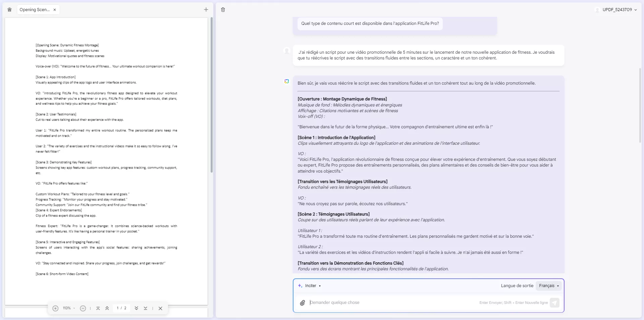Click PDF line 'VO: "FitLife Pro offers features like:"'
Screen dimensions: 644x320
click(x=62, y=184)
